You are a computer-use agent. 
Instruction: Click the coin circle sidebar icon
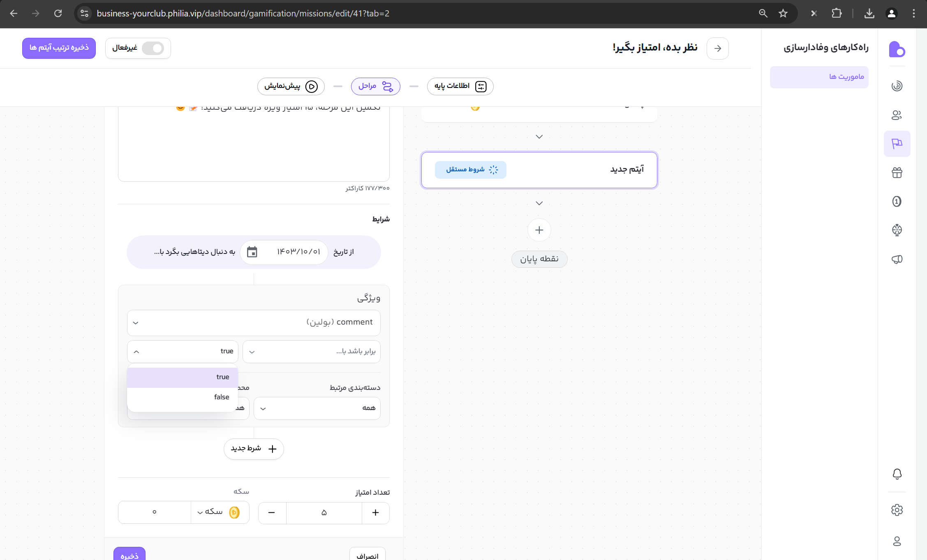point(897,201)
